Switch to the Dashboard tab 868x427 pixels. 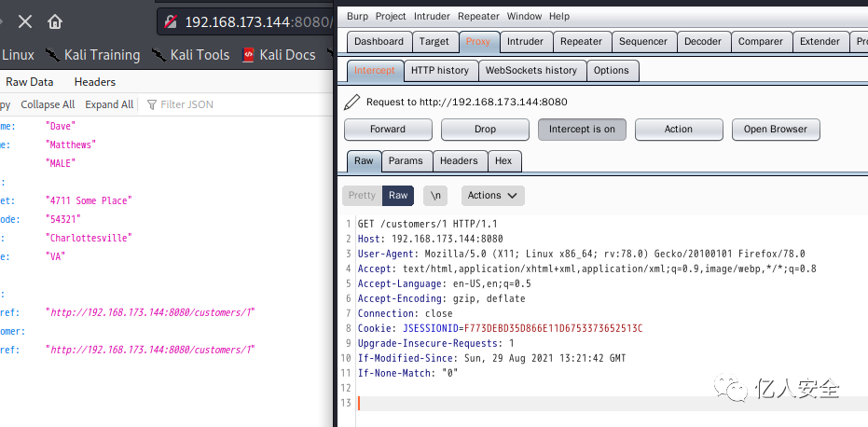[x=379, y=42]
